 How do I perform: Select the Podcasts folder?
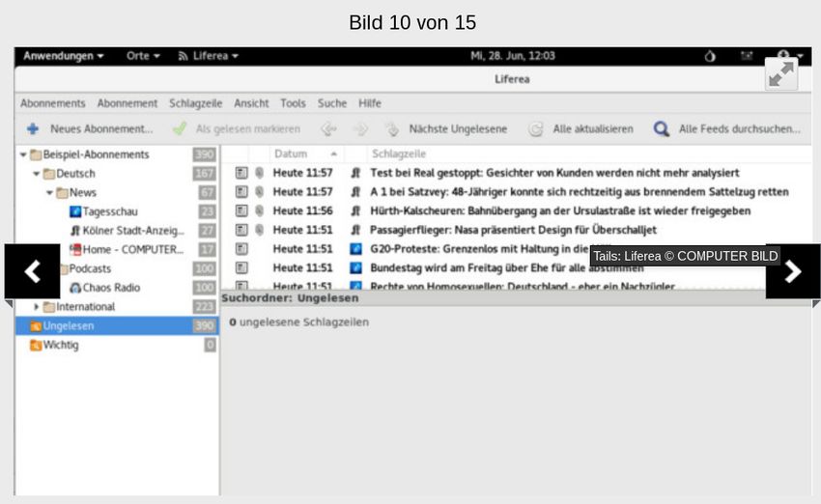[90, 268]
